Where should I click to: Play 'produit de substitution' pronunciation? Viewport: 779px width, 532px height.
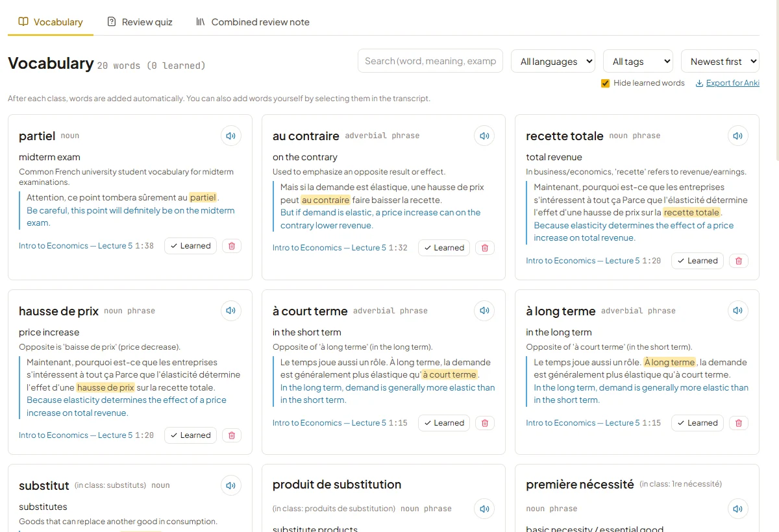point(484,509)
